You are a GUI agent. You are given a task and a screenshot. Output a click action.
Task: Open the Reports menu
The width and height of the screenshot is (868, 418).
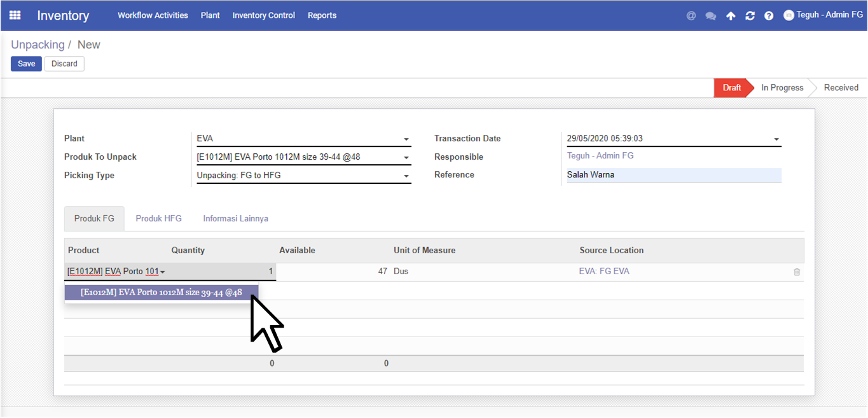[322, 15]
